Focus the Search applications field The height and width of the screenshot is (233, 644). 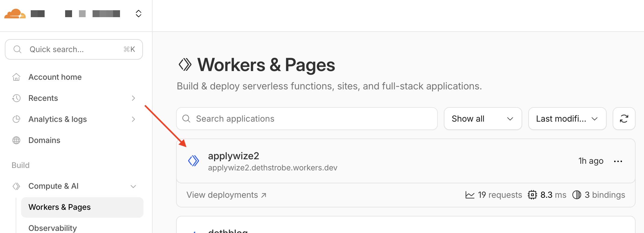[x=307, y=119]
